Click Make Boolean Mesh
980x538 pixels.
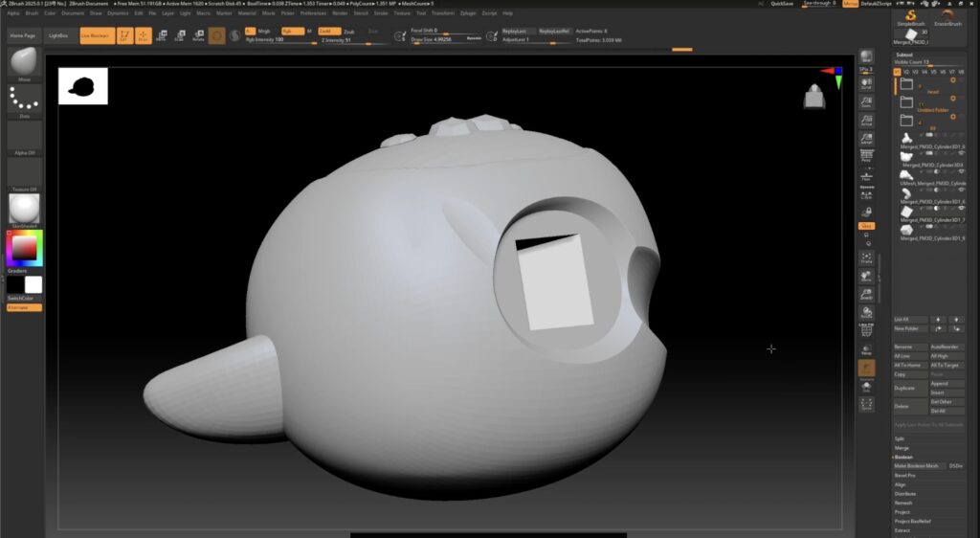click(919, 466)
